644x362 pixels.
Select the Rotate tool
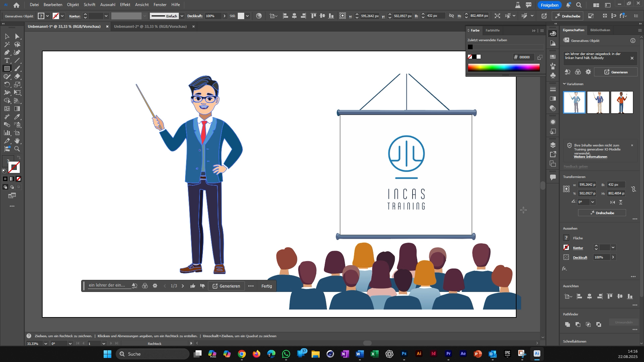tap(7, 84)
